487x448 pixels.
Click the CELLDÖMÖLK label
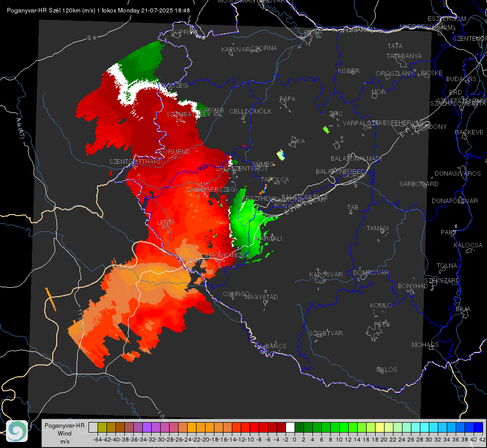[x=250, y=112]
